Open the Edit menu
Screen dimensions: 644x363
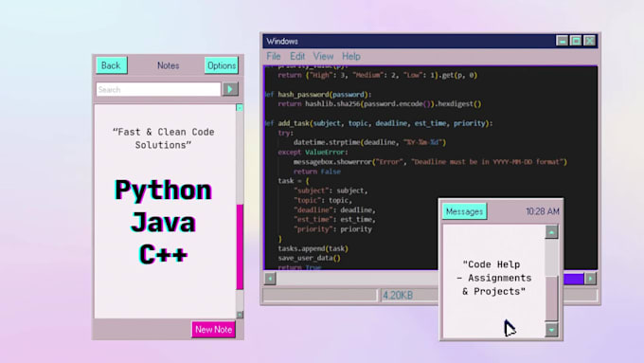297,56
